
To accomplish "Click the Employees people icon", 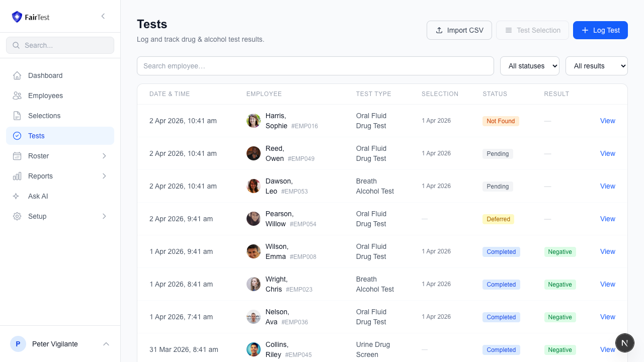I will [17, 96].
